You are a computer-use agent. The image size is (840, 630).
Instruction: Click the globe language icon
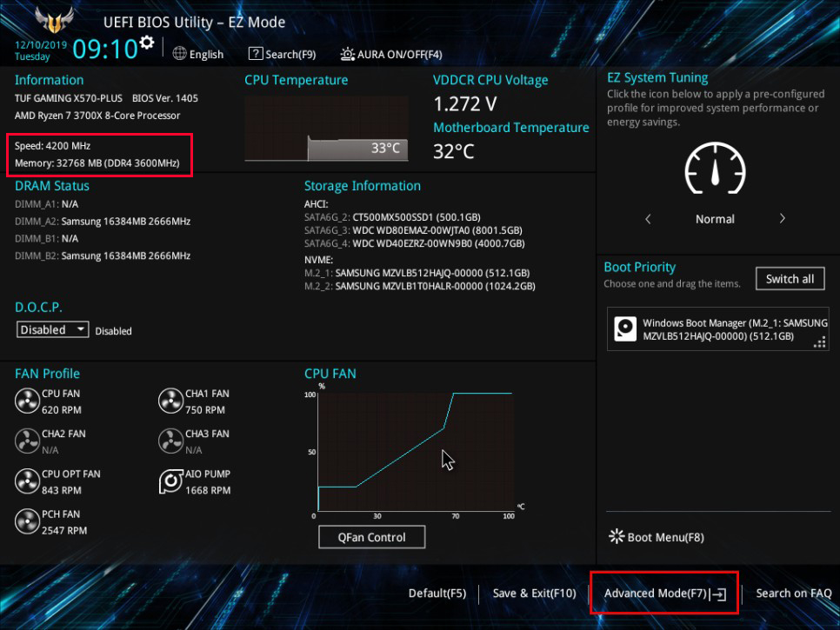tap(179, 54)
